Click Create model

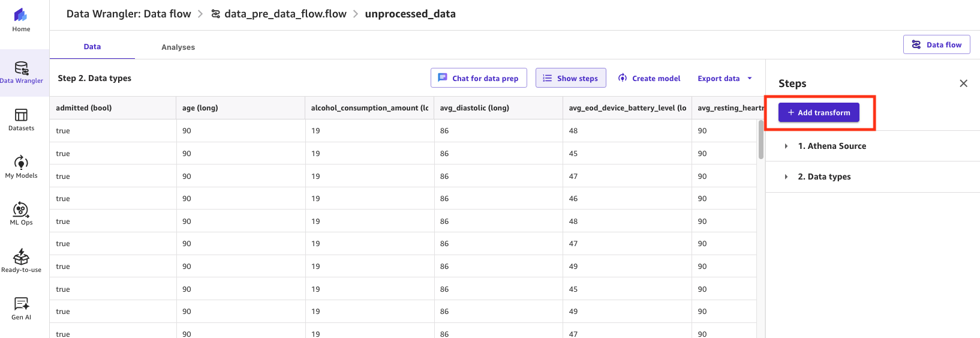(650, 78)
